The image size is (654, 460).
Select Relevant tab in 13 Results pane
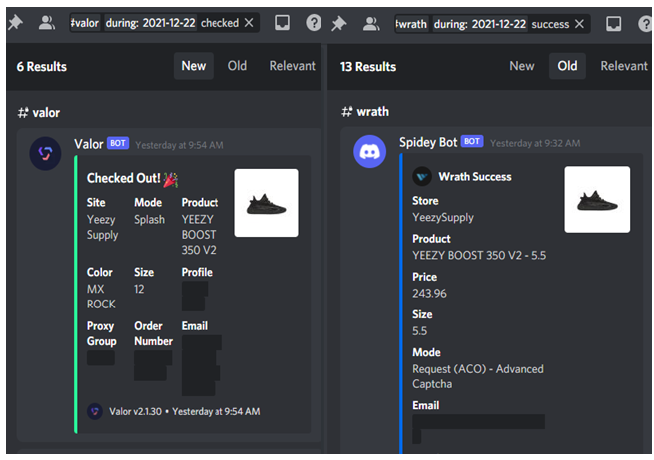(624, 66)
